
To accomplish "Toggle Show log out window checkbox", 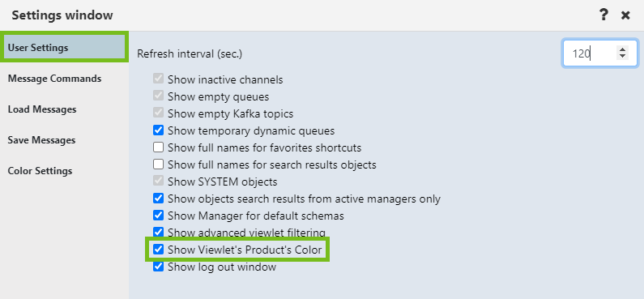I will click(158, 267).
